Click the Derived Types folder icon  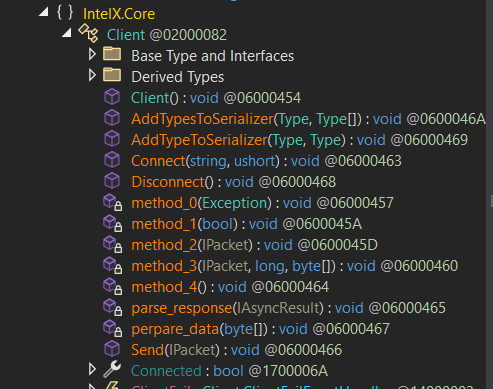pos(112,75)
